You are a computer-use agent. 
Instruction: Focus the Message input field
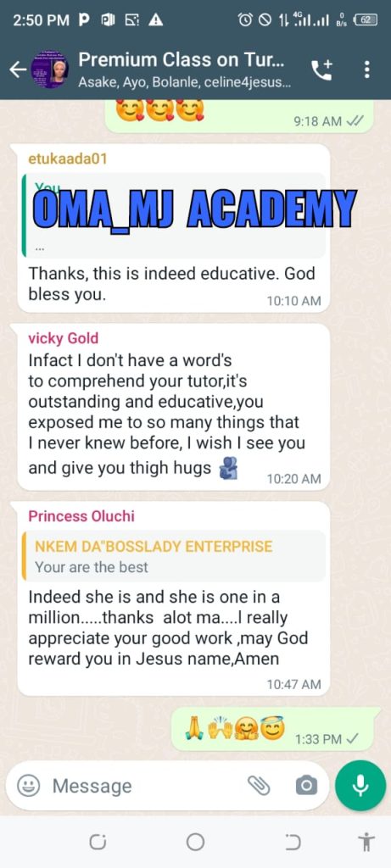[x=144, y=786]
